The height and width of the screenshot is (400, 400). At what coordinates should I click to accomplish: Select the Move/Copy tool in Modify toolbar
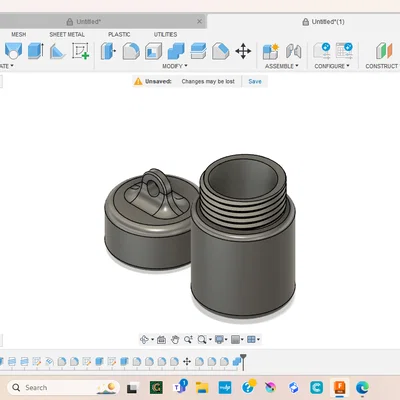[x=243, y=51]
